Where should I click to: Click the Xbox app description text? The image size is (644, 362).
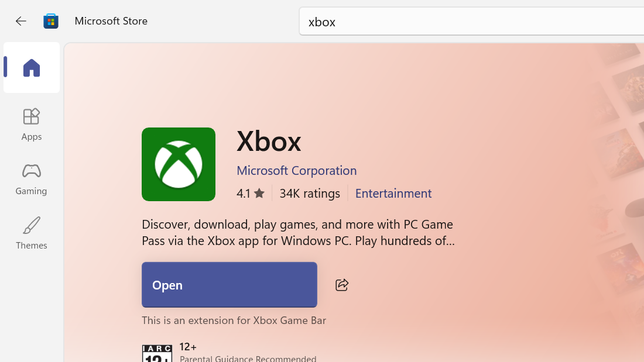point(298,232)
